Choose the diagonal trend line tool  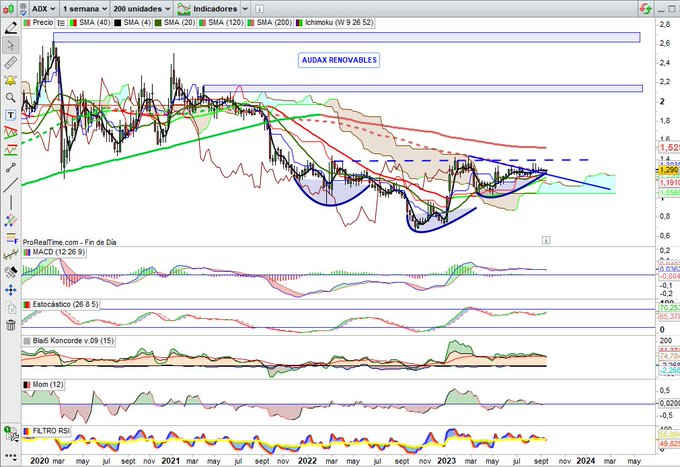click(11, 185)
